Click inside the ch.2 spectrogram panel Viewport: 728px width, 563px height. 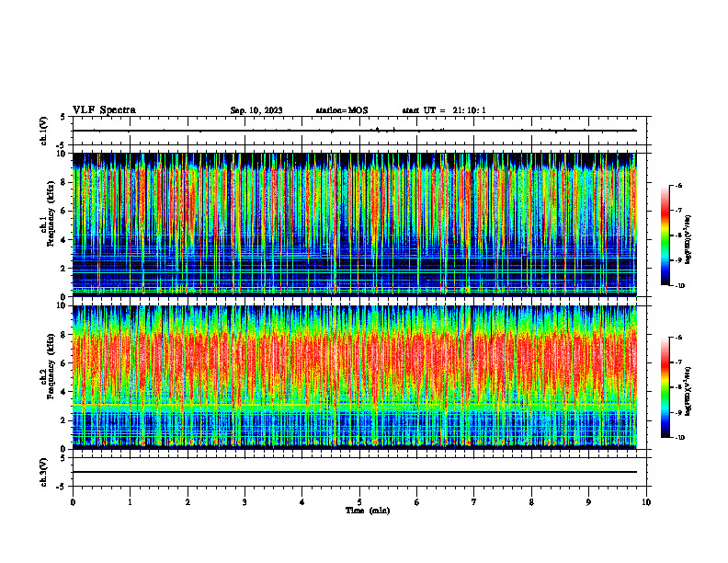click(355, 377)
